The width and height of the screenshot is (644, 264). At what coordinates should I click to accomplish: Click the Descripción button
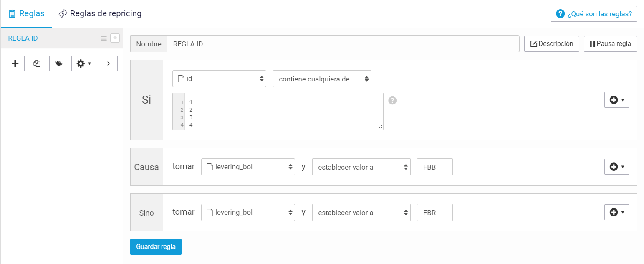[552, 43]
